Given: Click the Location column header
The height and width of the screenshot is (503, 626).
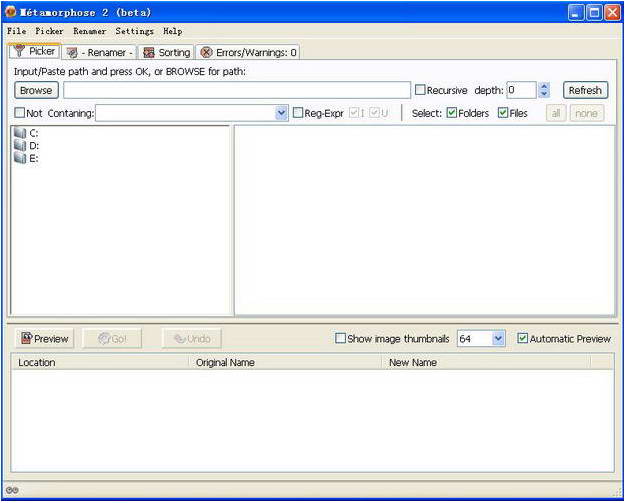Looking at the screenshot, I should 100,362.
